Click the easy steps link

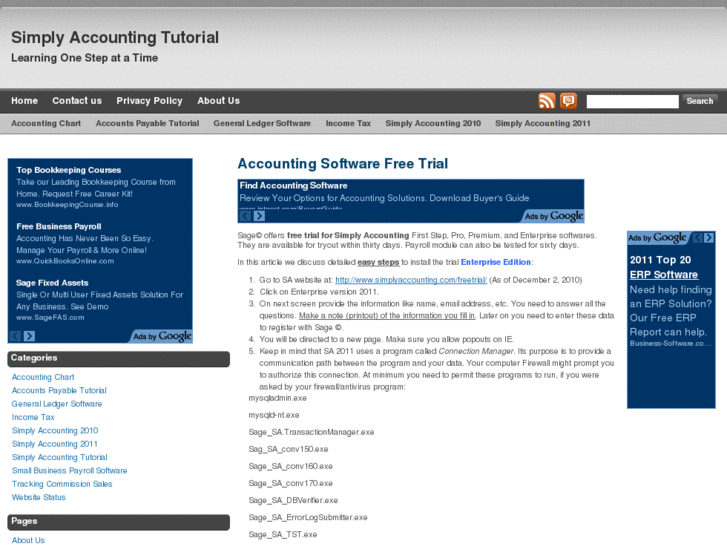click(x=378, y=262)
